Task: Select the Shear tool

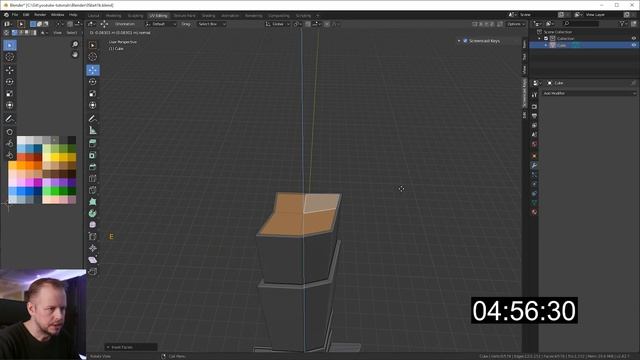Action: 93,260
